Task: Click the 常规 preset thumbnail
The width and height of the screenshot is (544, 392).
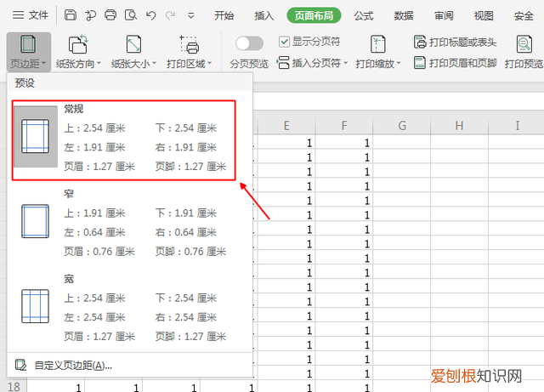Action: pos(35,136)
